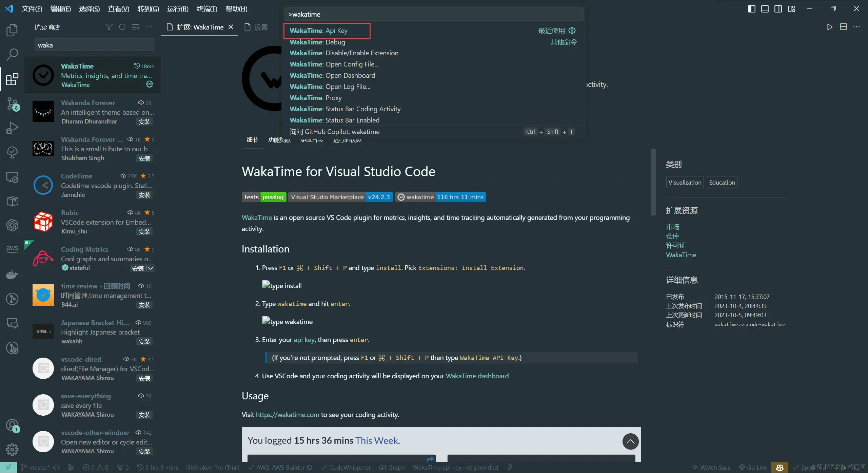Open Run and Debug view

pyautogui.click(x=12, y=128)
